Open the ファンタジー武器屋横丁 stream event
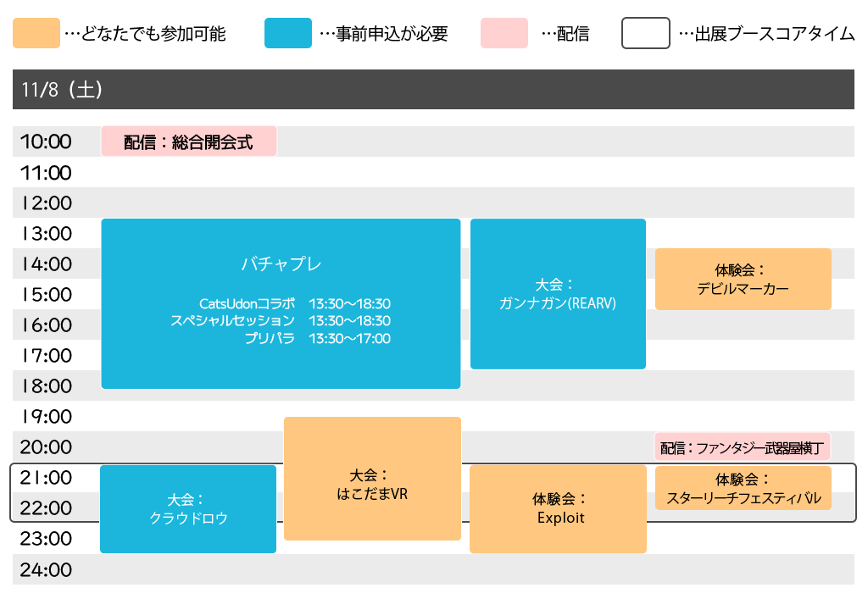The image size is (868, 610). pyautogui.click(x=743, y=447)
